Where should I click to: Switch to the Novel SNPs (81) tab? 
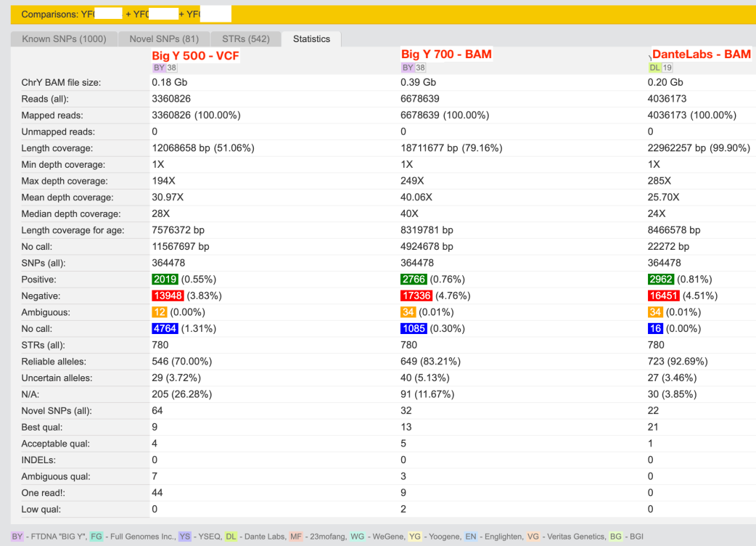[x=164, y=39]
